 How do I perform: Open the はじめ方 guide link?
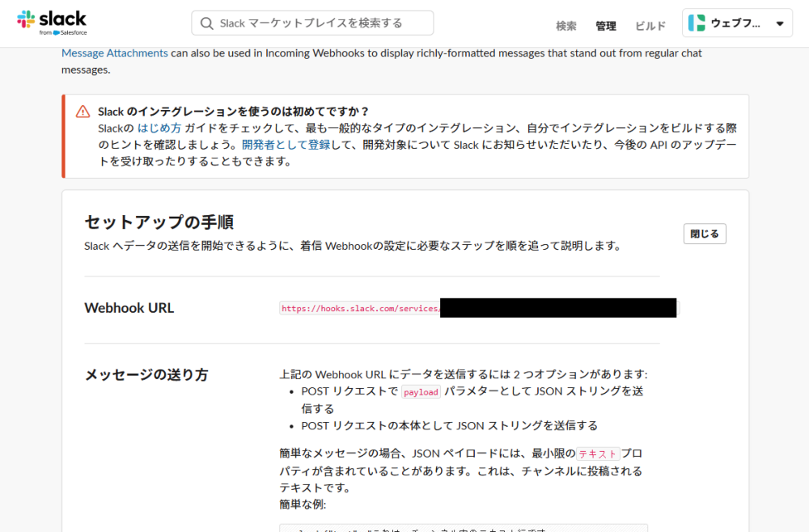click(159, 129)
